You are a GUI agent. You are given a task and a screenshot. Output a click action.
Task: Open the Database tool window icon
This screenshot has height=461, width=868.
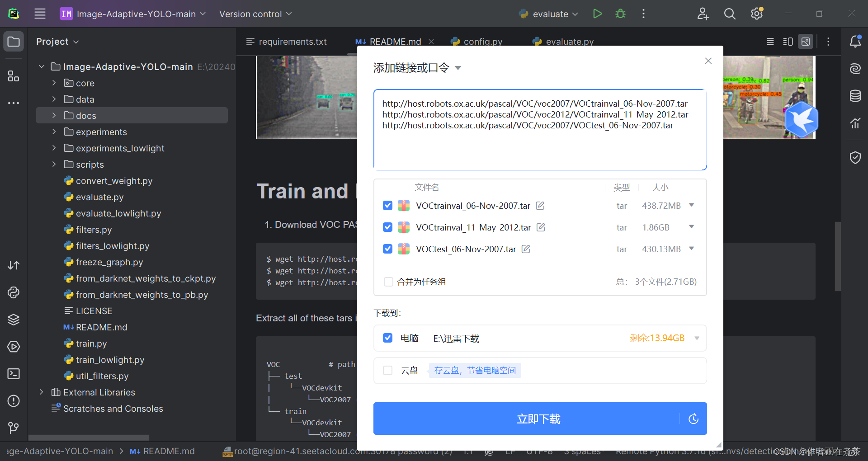[855, 96]
